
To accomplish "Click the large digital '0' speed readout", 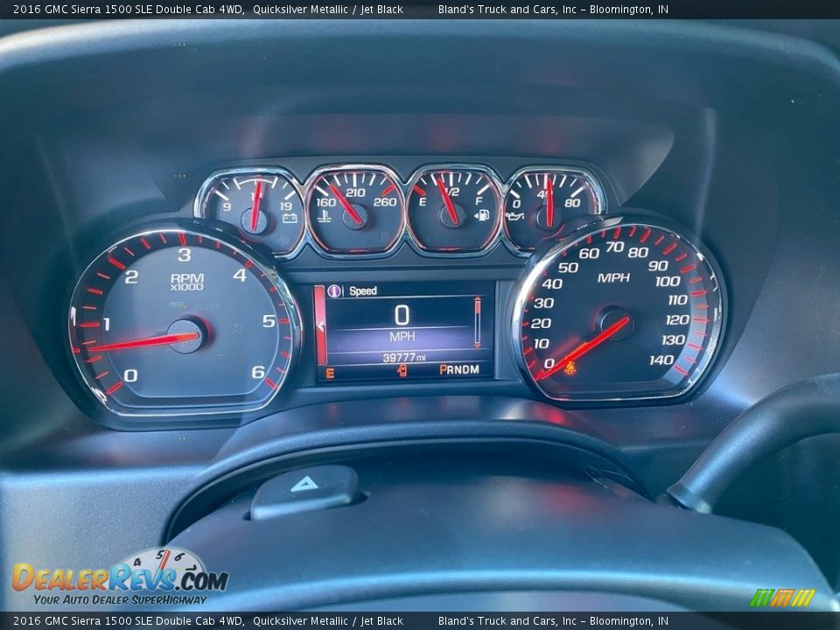I will [402, 315].
